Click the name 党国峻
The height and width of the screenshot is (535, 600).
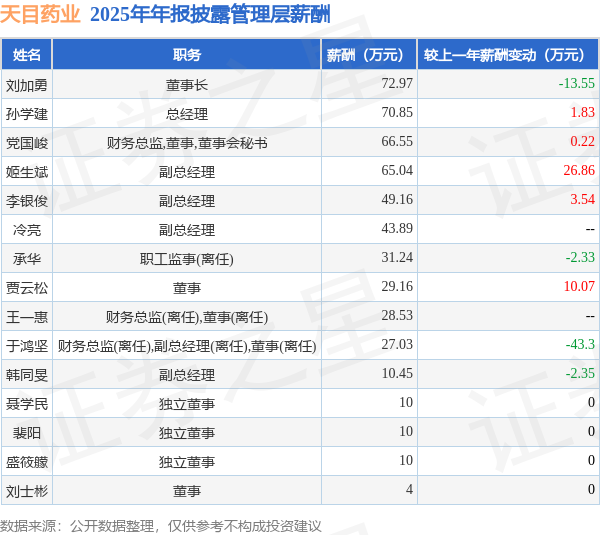[x=27, y=142]
